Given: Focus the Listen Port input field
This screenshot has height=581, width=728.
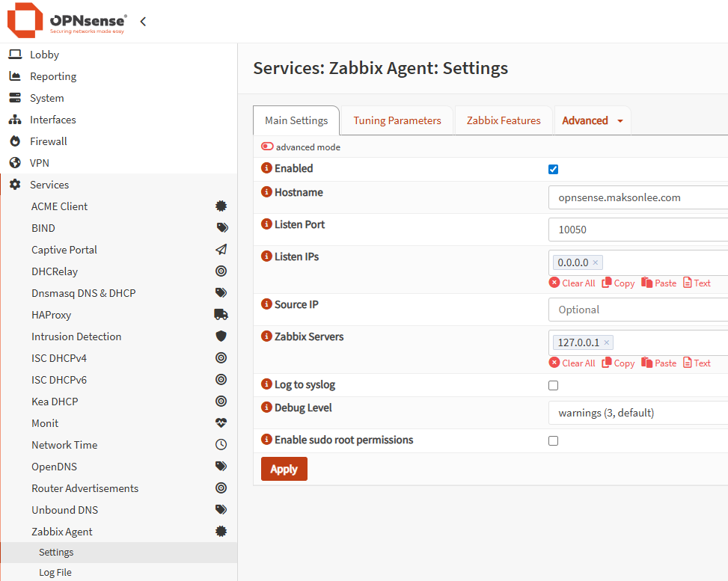Looking at the screenshot, I should tap(638, 230).
